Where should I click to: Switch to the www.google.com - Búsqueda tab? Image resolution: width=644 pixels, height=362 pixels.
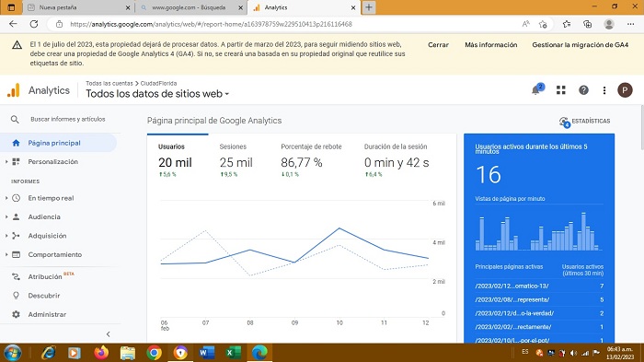pos(191,7)
